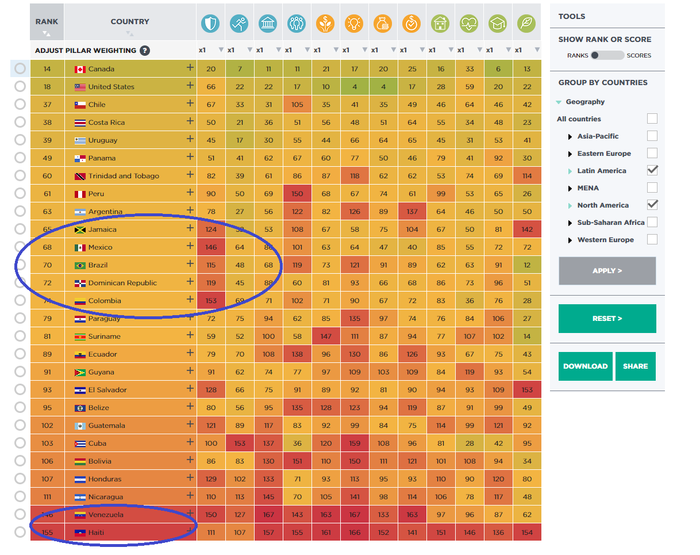
Task: Collapse the Geography group arrow
Action: pyautogui.click(x=558, y=102)
